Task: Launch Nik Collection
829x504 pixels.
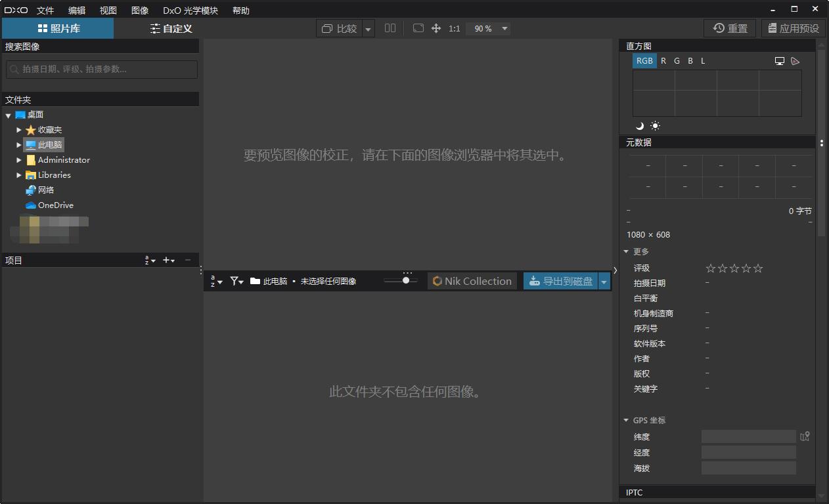Action: point(472,281)
